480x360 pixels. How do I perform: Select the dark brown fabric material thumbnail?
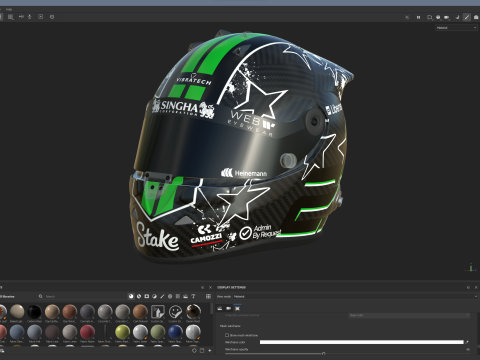[x=52, y=332]
